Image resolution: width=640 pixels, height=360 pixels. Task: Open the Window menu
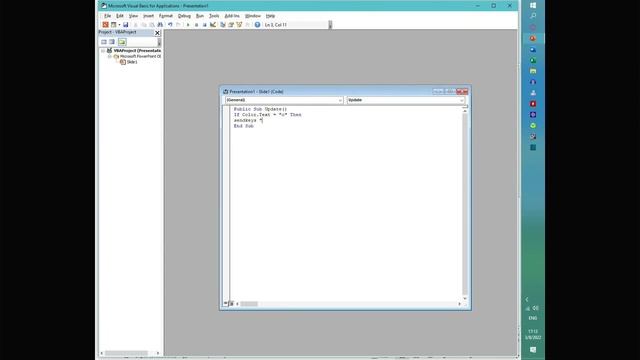tap(253, 16)
